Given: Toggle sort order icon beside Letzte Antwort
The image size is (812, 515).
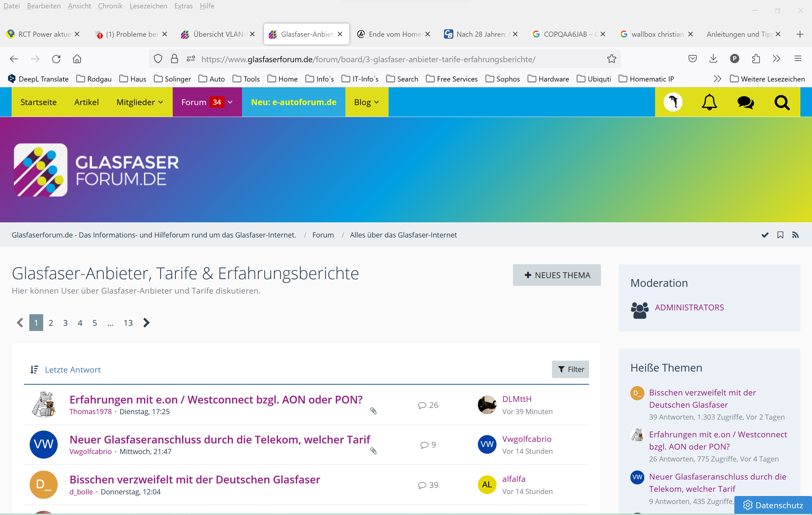Looking at the screenshot, I should coord(34,370).
